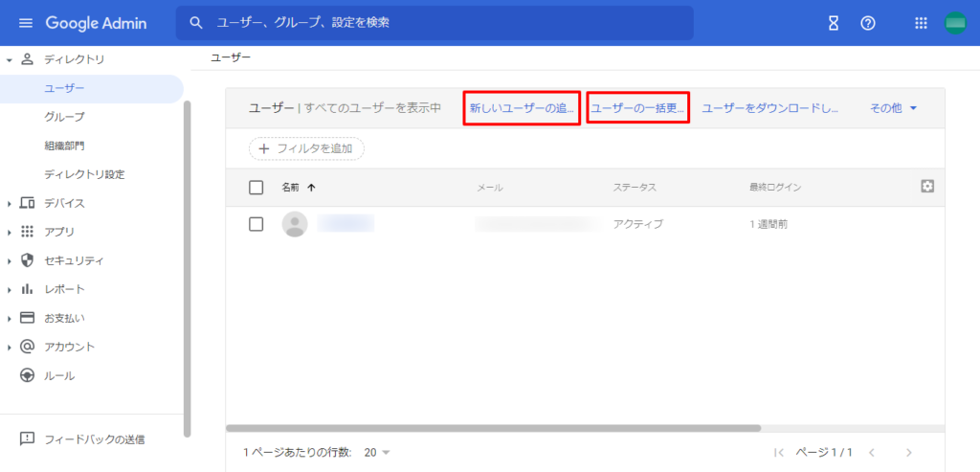
Task: Click 新しいユーザーの追加 link
Action: tap(522, 109)
